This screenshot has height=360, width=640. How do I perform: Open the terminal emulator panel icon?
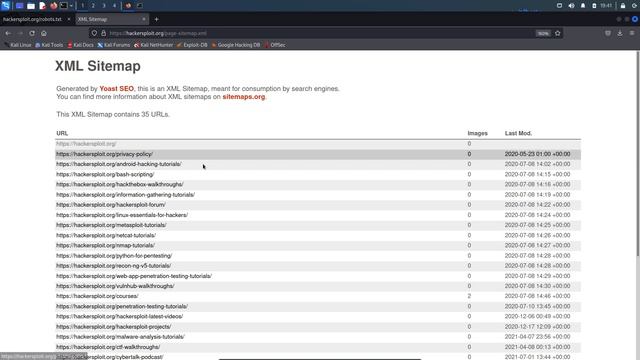pyautogui.click(x=64, y=6)
